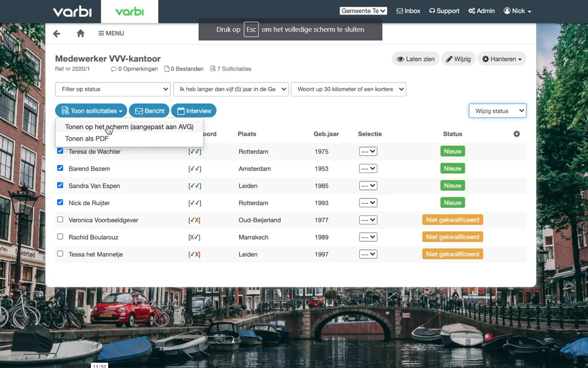Click the back arrow next to home
The image size is (588, 368).
(x=56, y=34)
